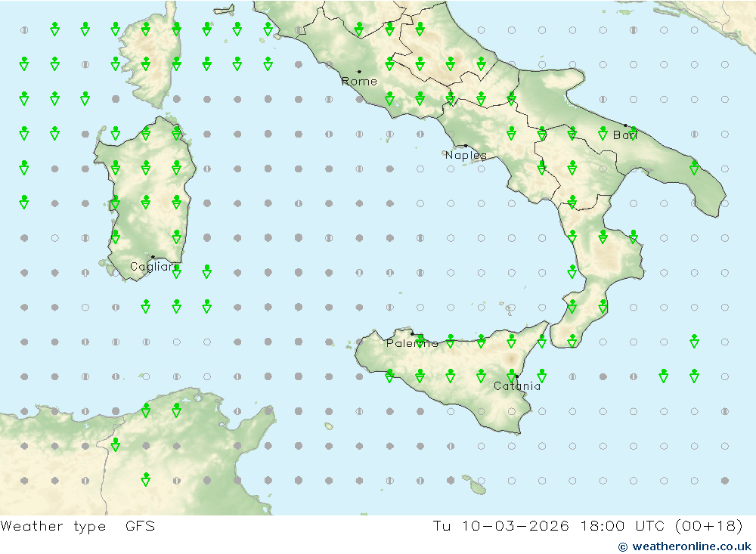The height and width of the screenshot is (554, 756).
Task: Click the date "Tu 10-03-2026"
Action: tap(501, 526)
